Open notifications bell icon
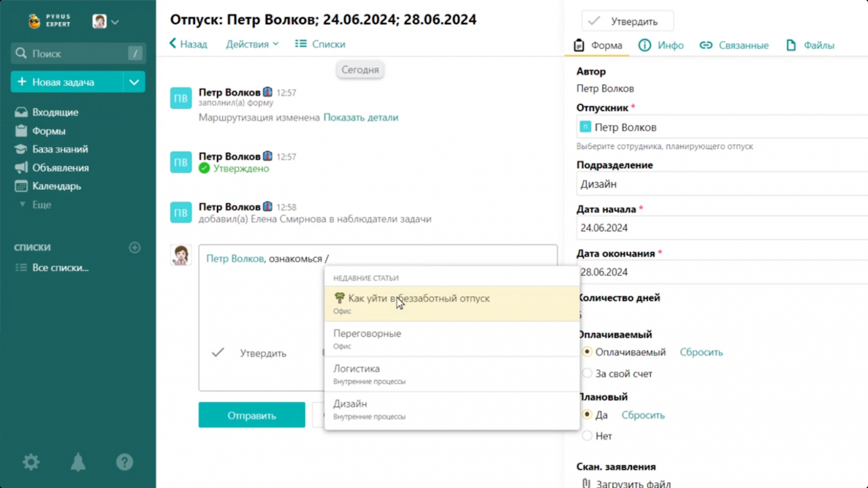The height and width of the screenshot is (488, 868). point(78,462)
